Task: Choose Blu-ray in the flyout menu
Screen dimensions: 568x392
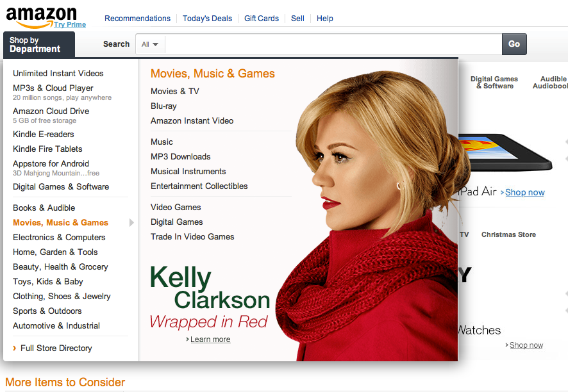Action: (x=163, y=106)
